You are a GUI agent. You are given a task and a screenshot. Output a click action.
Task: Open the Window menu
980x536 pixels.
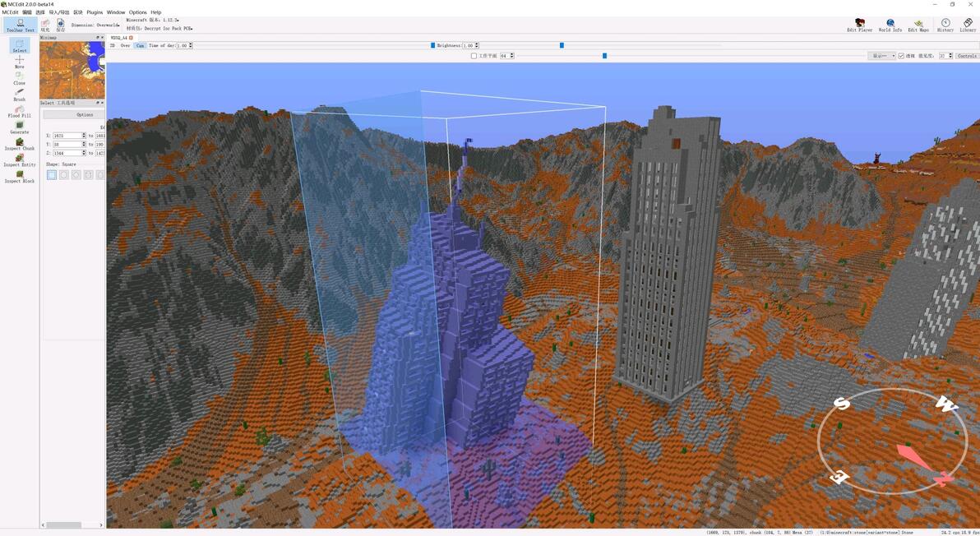116,12
